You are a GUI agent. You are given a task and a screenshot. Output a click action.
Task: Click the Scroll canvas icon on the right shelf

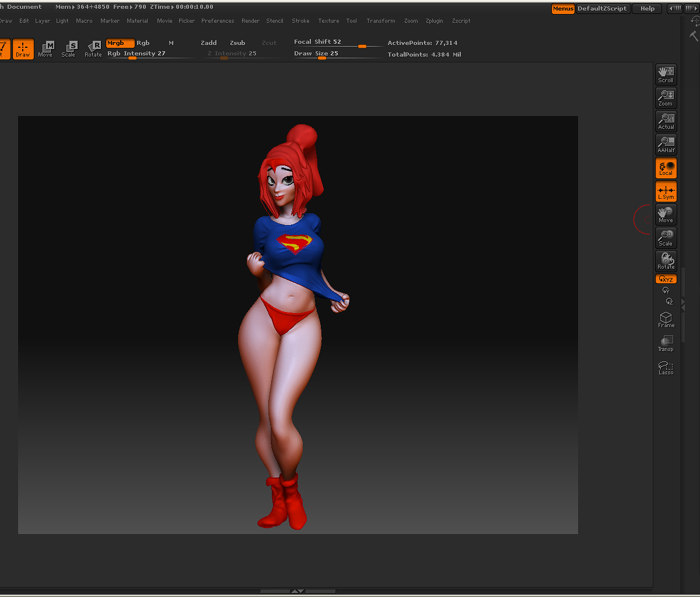(666, 74)
